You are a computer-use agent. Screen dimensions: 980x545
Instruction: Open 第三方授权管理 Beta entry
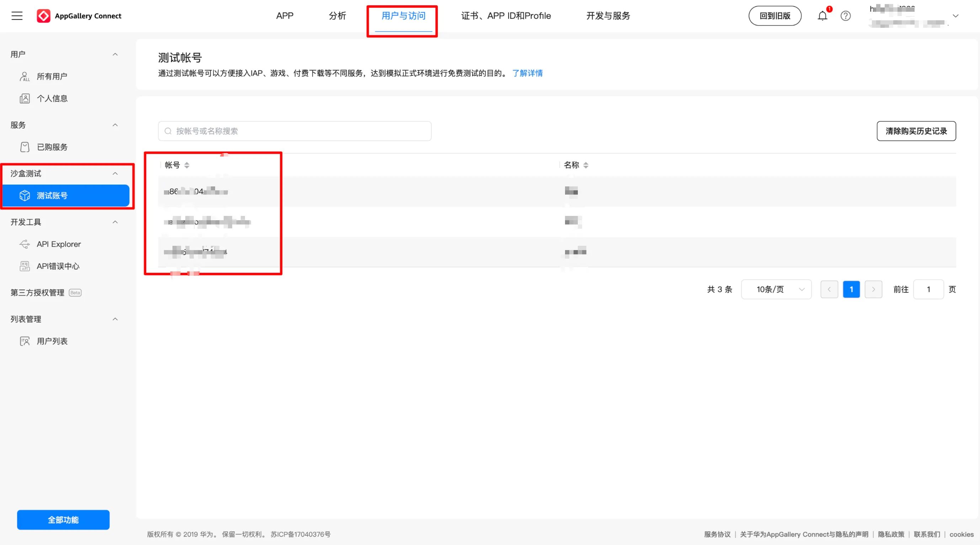coord(46,293)
